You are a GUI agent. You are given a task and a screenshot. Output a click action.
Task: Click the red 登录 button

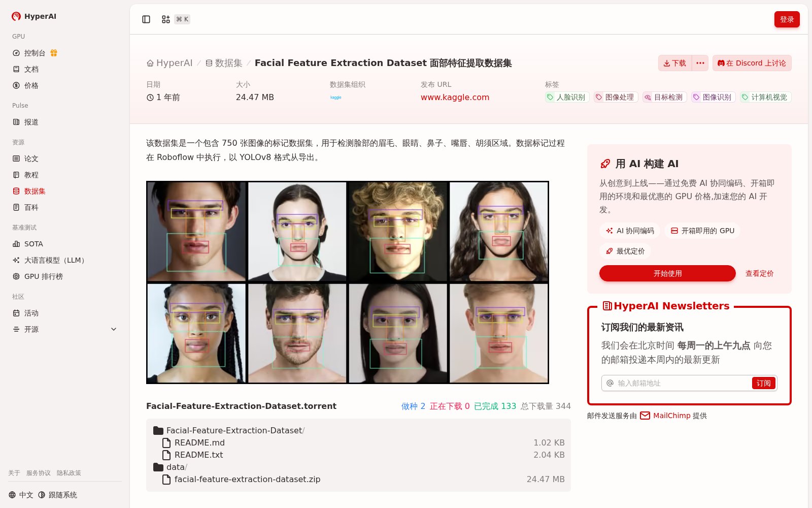pyautogui.click(x=787, y=19)
